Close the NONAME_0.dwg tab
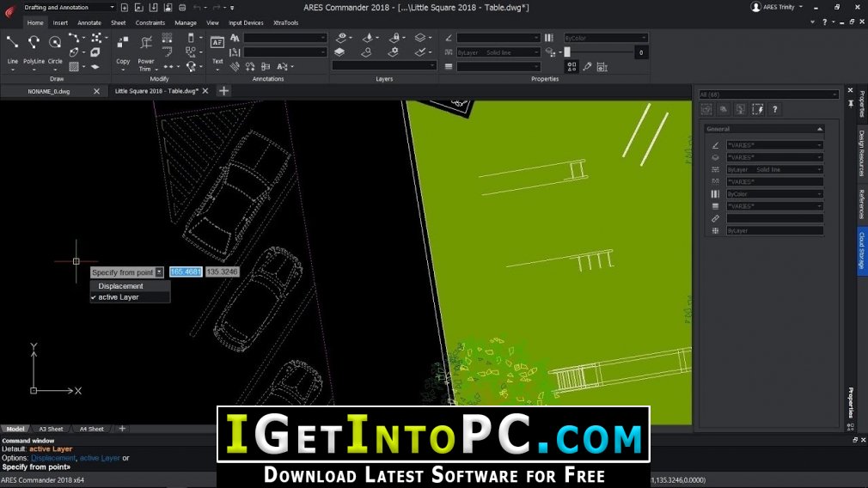Image resolution: width=868 pixels, height=488 pixels. click(96, 91)
